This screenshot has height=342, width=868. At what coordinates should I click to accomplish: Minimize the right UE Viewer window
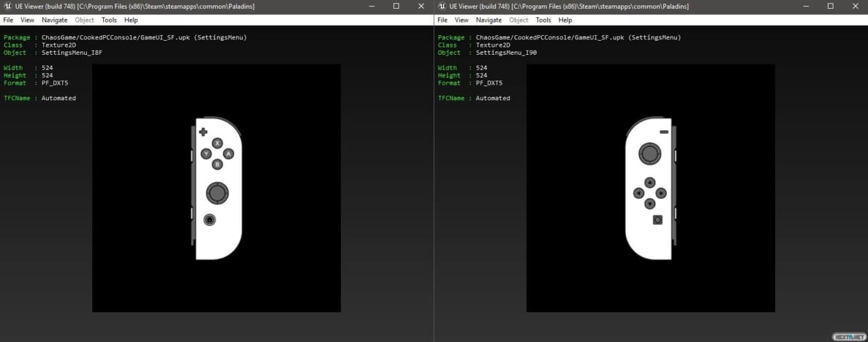805,6
